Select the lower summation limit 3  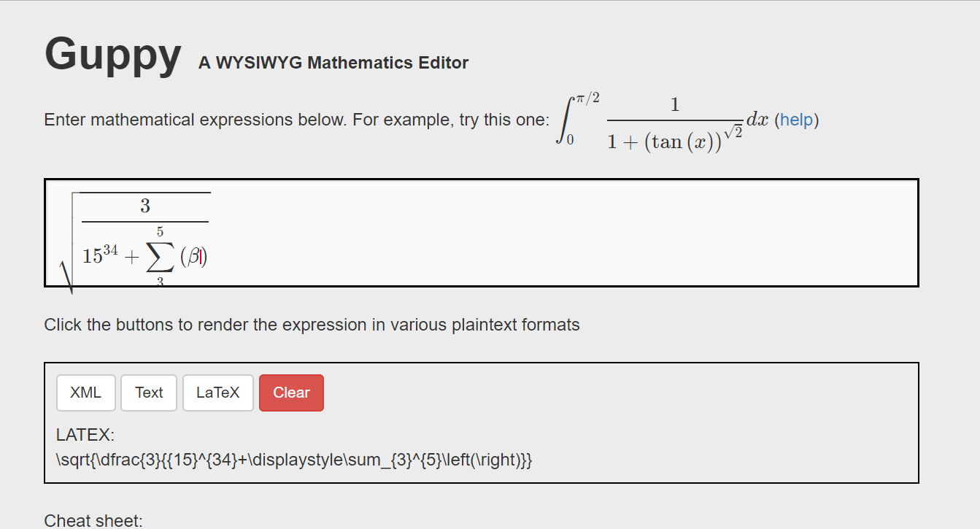[x=160, y=281]
